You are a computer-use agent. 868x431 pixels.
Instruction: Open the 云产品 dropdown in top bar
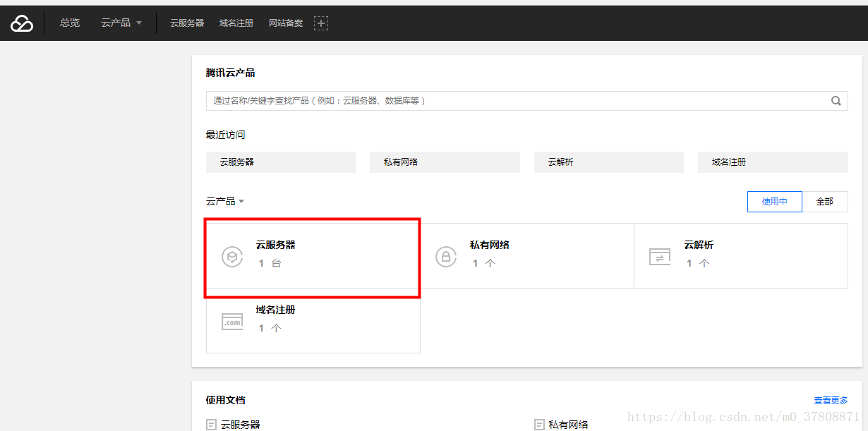tap(121, 23)
